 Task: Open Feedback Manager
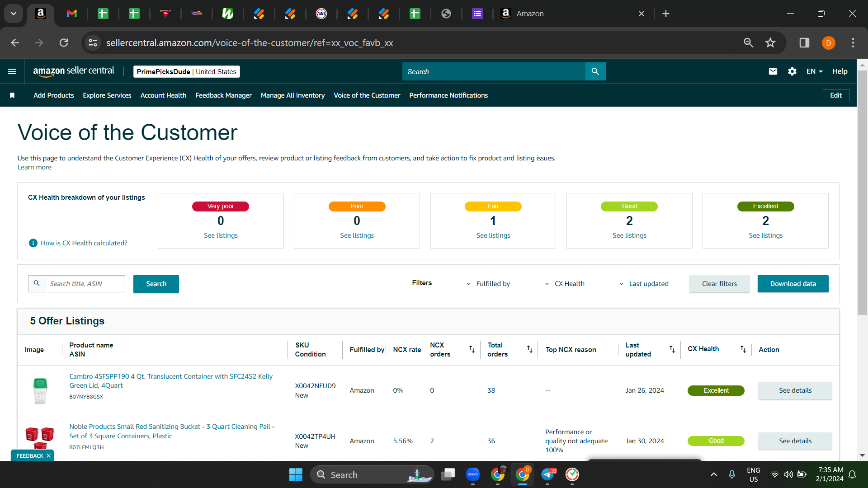coord(223,95)
